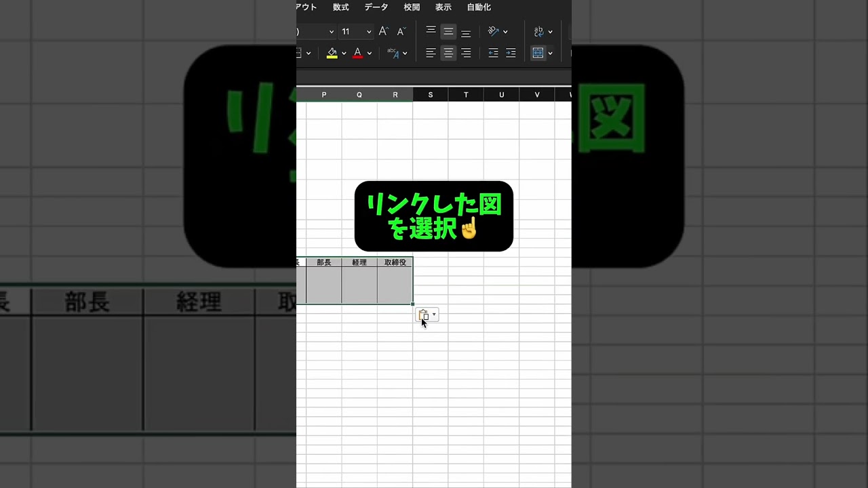
Task: Select column T header
Action: pyautogui.click(x=466, y=95)
